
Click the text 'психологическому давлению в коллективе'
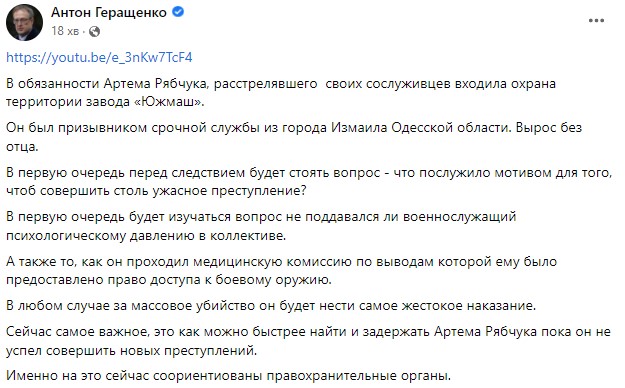click(x=146, y=235)
